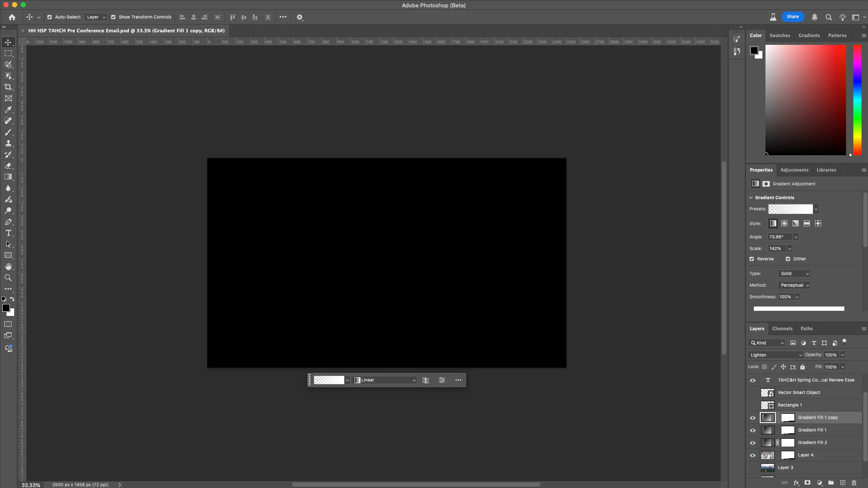Collapse the Gradient Controls section
Screen dimensions: 868x488
[751, 197]
